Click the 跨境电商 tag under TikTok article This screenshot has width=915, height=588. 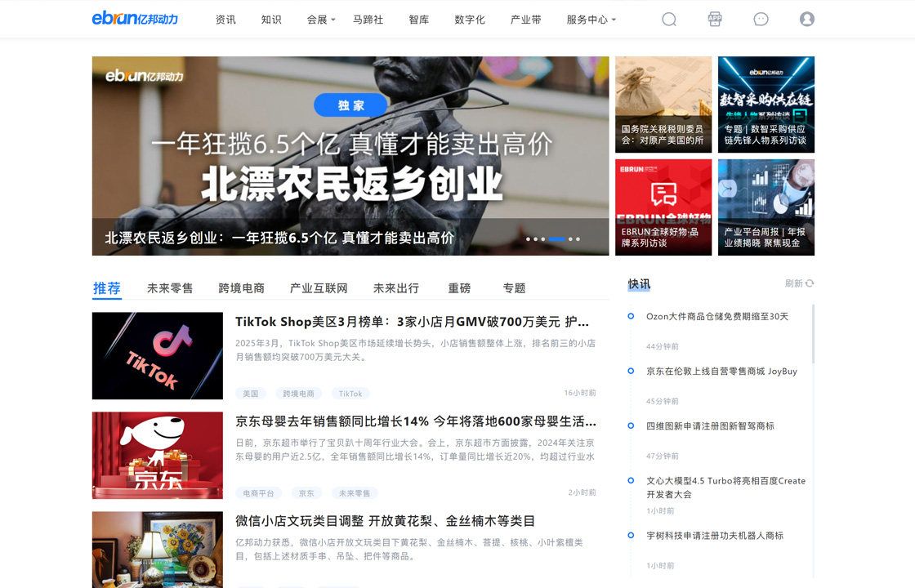coord(298,394)
